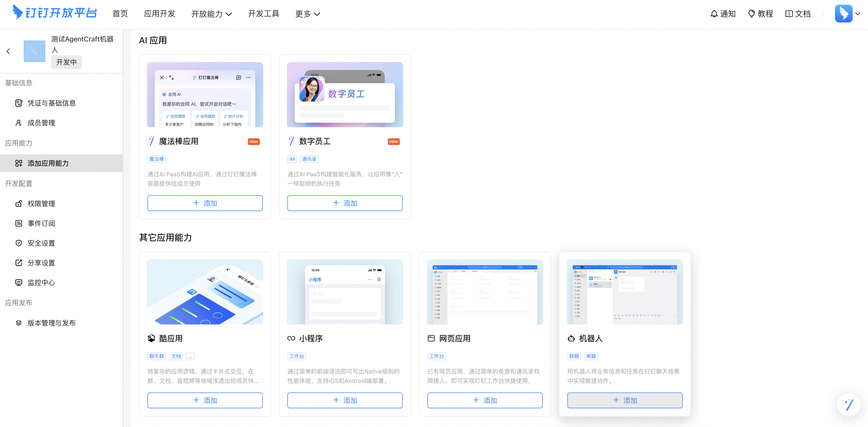Viewport: 868px width, 427px height.
Task: Click the 通知 link text
Action: (728, 14)
